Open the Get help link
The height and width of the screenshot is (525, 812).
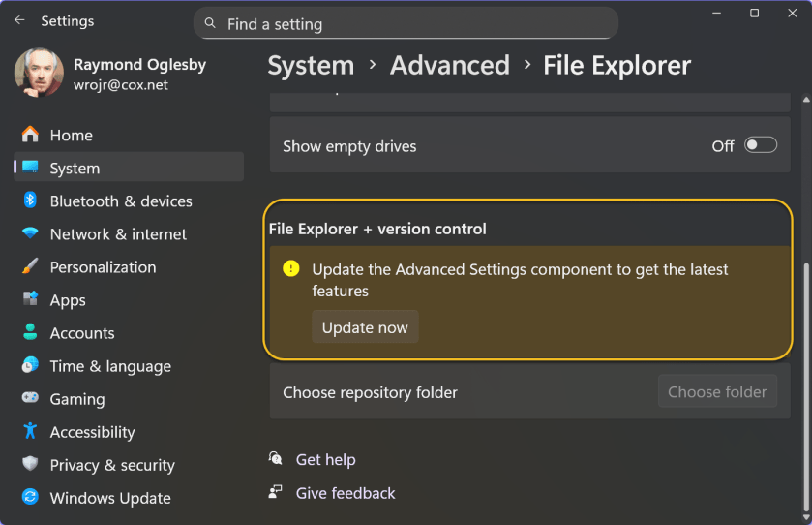pyautogui.click(x=325, y=459)
